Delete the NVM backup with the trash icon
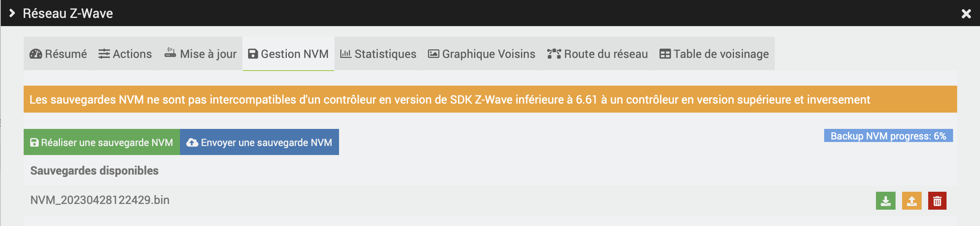This screenshot has height=226, width=980. click(x=937, y=201)
